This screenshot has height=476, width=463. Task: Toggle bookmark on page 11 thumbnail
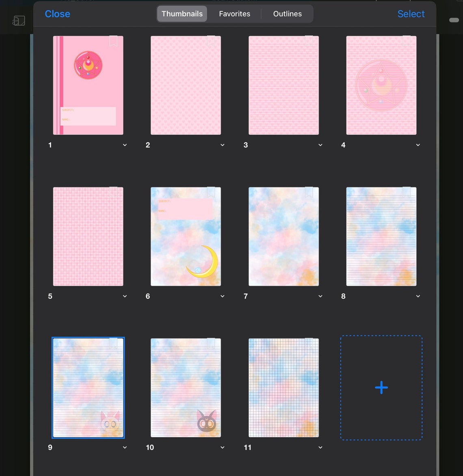tap(309, 343)
